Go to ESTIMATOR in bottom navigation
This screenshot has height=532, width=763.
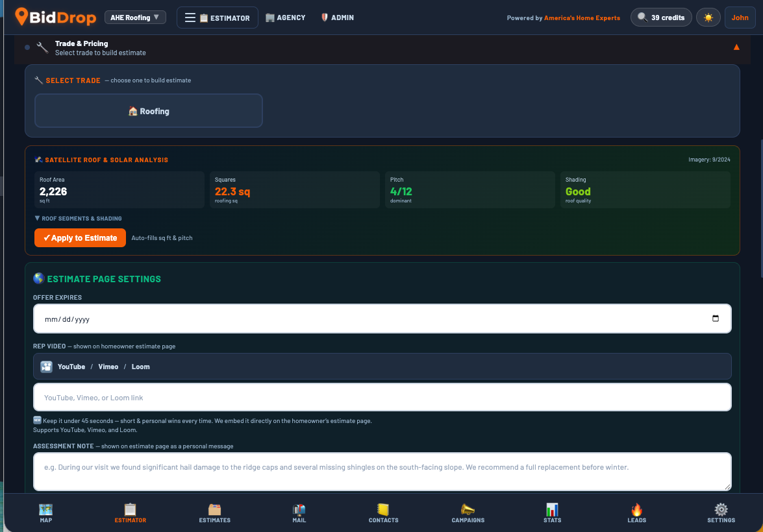[x=131, y=513]
